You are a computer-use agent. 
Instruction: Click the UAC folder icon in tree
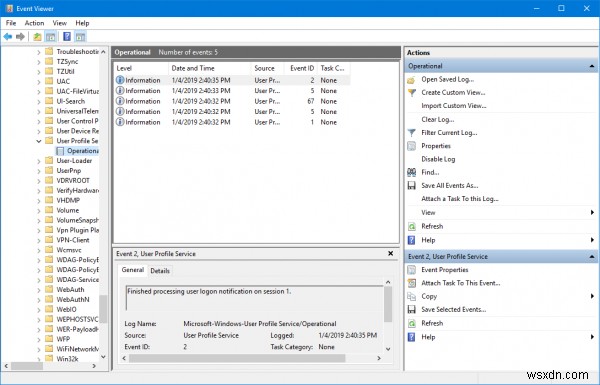[x=49, y=81]
